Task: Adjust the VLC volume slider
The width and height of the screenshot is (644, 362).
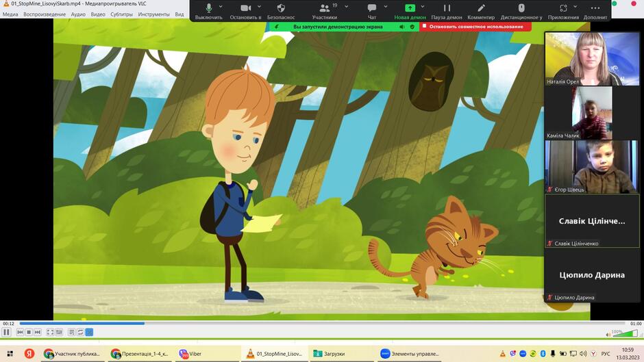Action: (625, 333)
